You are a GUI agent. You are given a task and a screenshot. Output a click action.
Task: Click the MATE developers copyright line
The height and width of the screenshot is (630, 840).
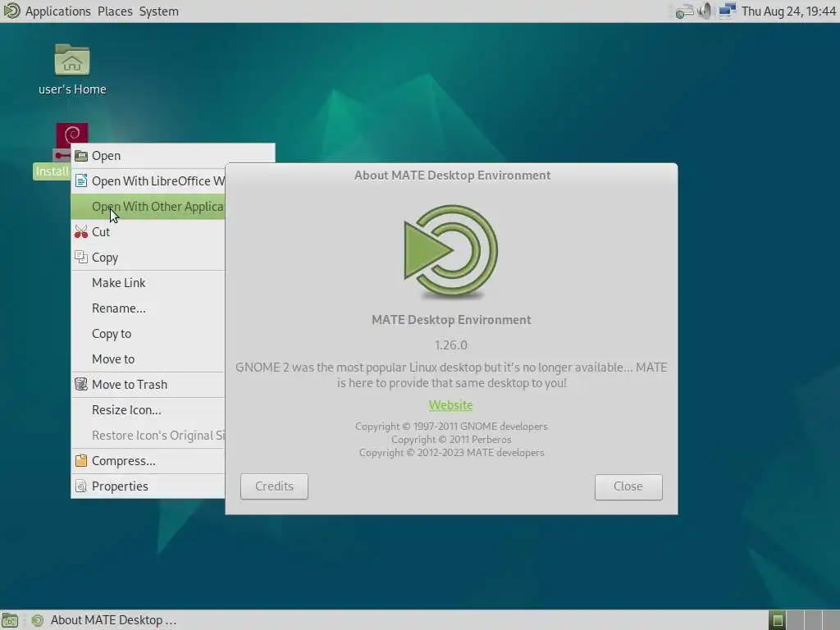[x=451, y=453]
